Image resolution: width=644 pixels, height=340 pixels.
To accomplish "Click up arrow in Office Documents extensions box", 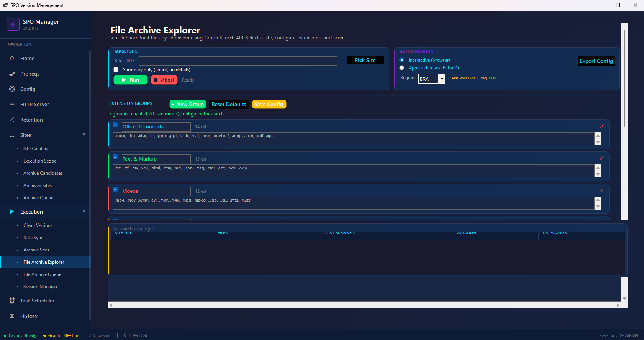I will tap(598, 136).
